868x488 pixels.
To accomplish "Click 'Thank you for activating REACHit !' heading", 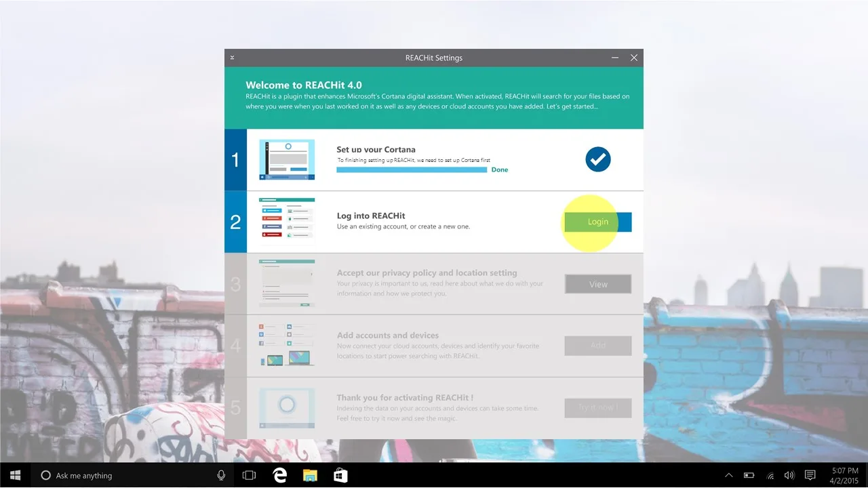I will 405,398.
